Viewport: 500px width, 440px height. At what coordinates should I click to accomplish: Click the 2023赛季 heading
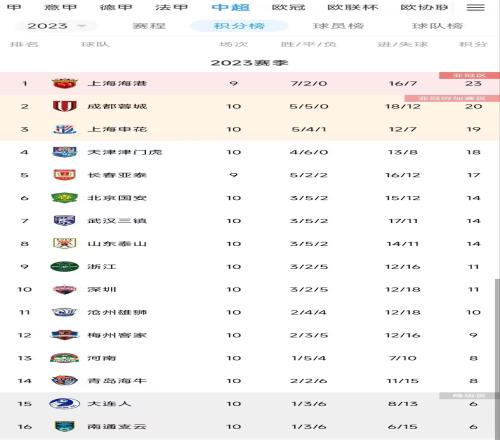249,63
